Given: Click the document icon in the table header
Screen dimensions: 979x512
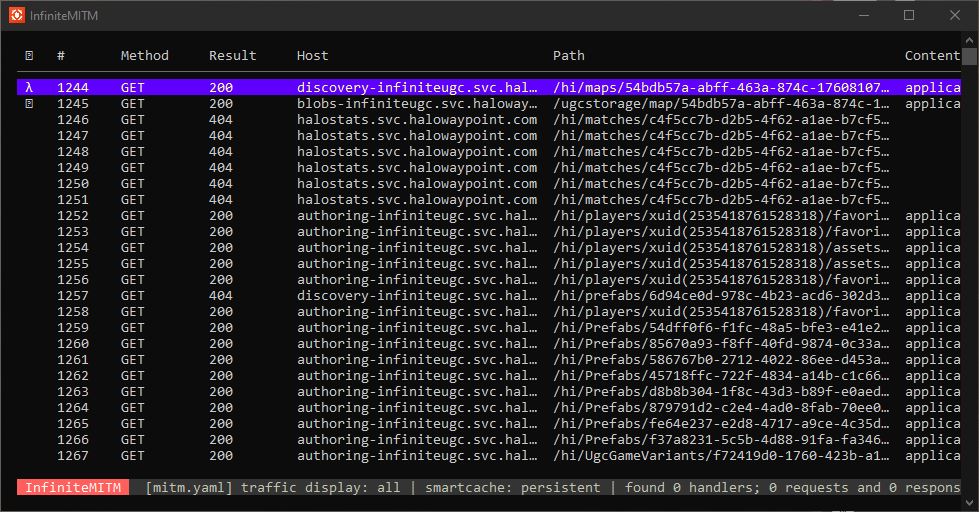Looking at the screenshot, I should 29,56.
